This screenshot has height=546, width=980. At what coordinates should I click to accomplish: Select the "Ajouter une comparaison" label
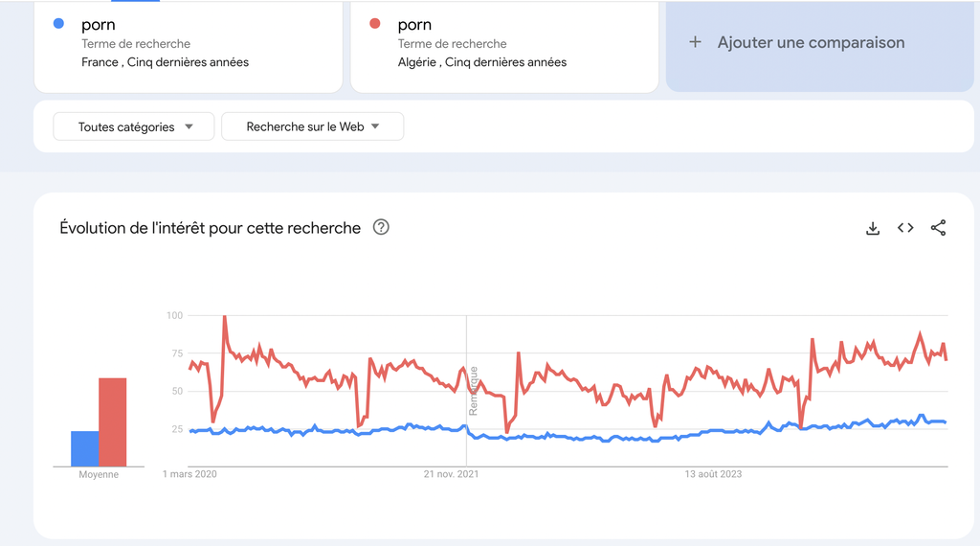click(x=811, y=42)
